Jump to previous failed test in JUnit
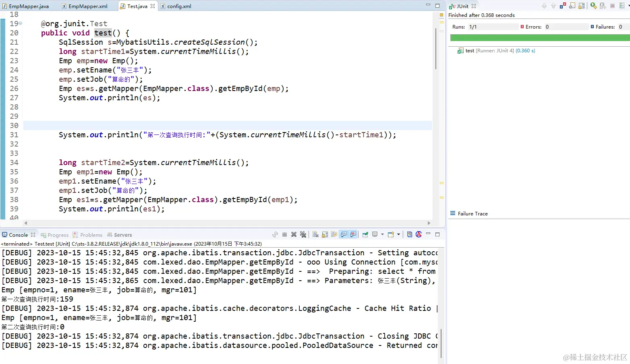Viewport: 630px width, 364px height. coord(553,6)
